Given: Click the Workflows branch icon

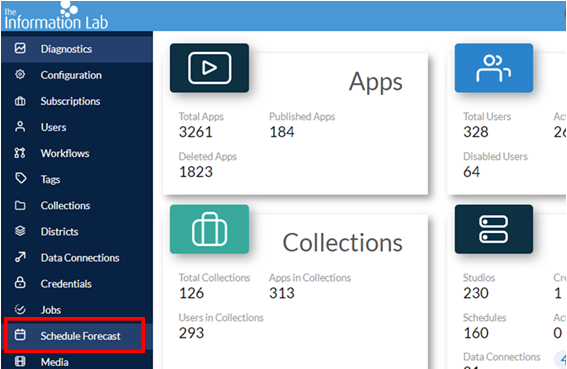Looking at the screenshot, I should click(x=20, y=153).
